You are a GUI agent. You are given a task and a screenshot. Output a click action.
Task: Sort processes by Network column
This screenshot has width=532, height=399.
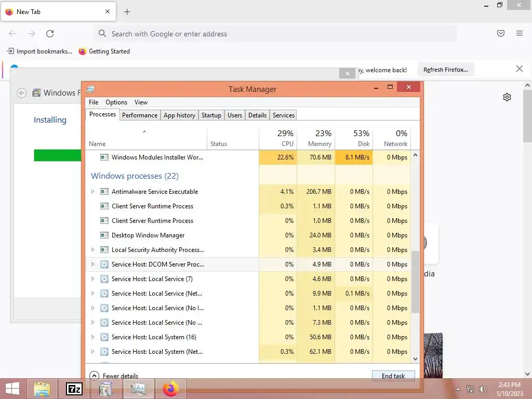pyautogui.click(x=392, y=138)
